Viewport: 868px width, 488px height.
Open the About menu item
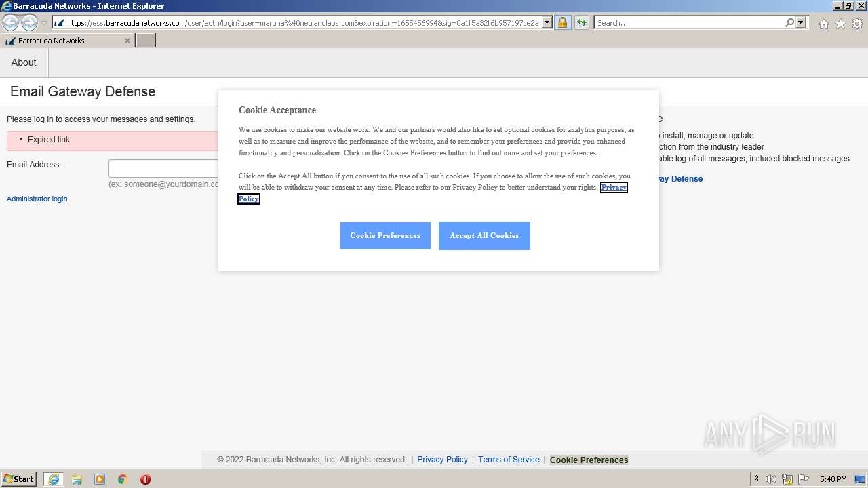[x=24, y=62]
